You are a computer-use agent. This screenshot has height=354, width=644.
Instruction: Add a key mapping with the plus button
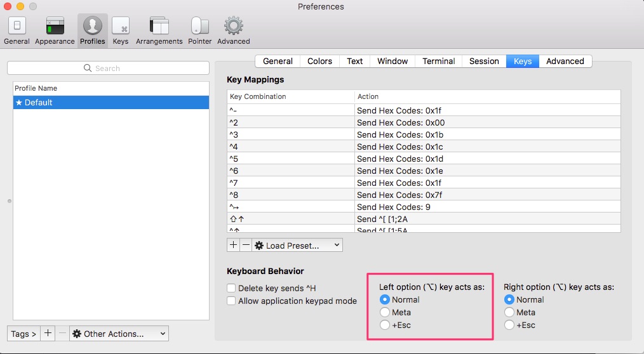pos(233,246)
